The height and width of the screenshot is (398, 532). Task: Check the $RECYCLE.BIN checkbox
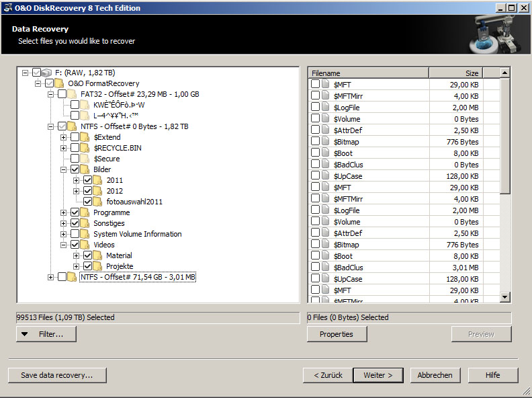tap(75, 148)
